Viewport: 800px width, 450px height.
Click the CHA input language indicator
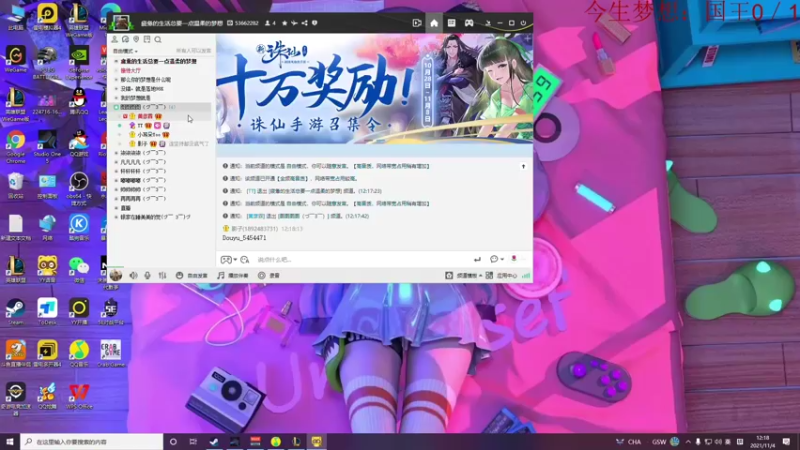click(x=634, y=442)
